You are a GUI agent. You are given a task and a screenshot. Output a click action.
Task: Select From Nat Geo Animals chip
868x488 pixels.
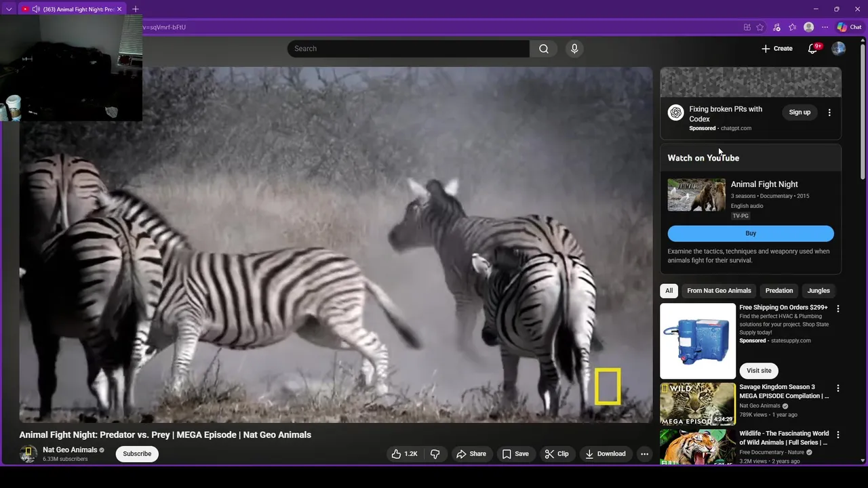pyautogui.click(x=719, y=291)
